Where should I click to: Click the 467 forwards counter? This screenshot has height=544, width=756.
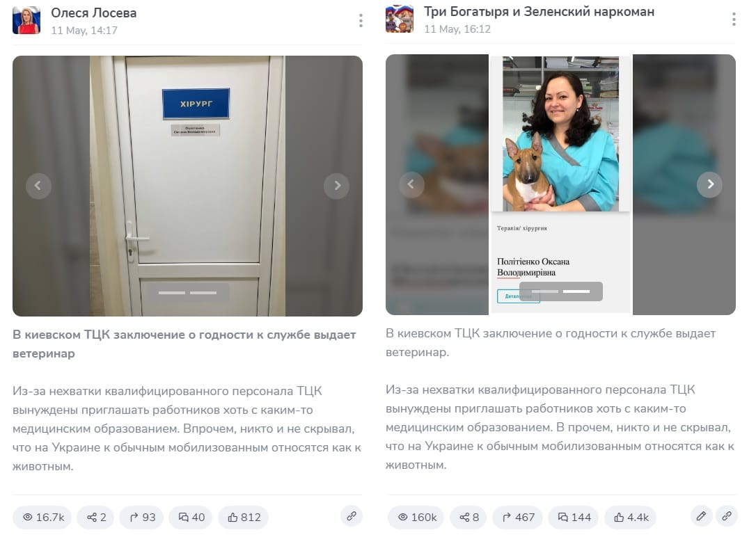pos(518,518)
